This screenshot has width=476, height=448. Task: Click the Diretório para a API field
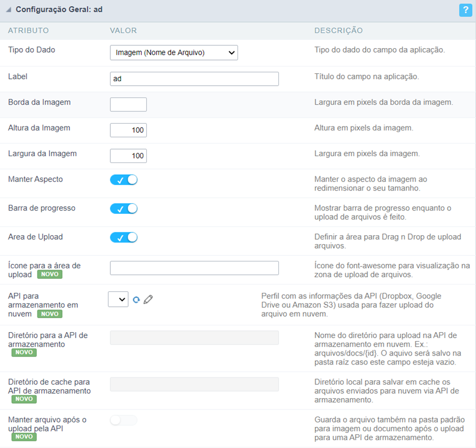click(x=194, y=337)
